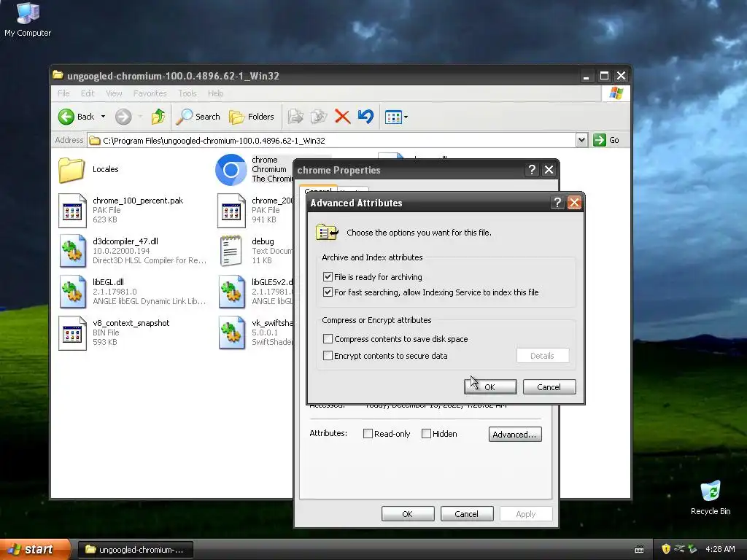Delete selected file using red X icon
This screenshot has width=747, height=560.
point(342,117)
